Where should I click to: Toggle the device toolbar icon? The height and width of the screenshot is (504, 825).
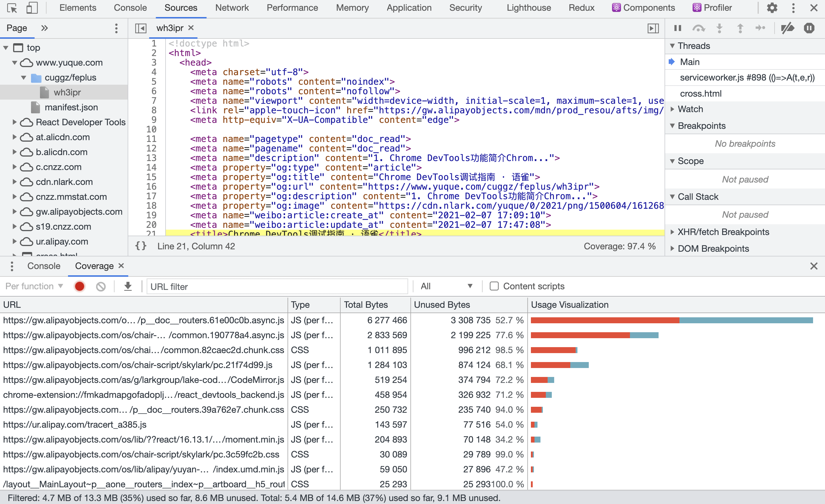pos(32,8)
